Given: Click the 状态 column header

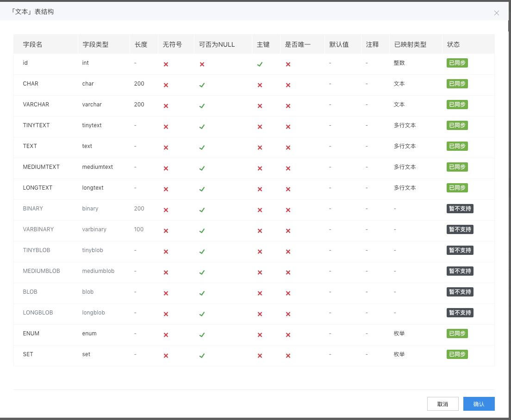Looking at the screenshot, I should (453, 45).
